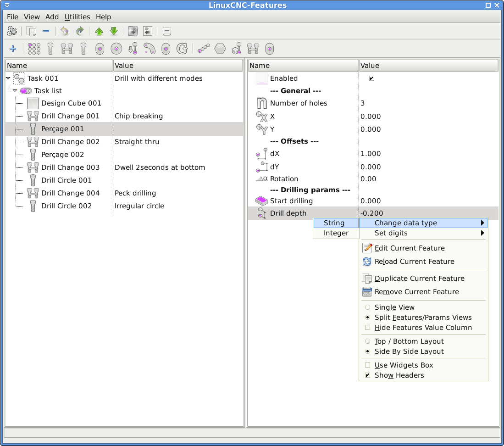This screenshot has width=504, height=446.
Task: Toggle the Enabled checkbox
Action: pyautogui.click(x=371, y=78)
